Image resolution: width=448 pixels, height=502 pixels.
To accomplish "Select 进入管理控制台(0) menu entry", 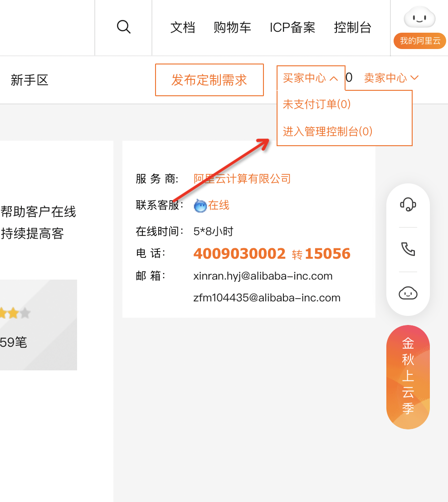I will (328, 131).
